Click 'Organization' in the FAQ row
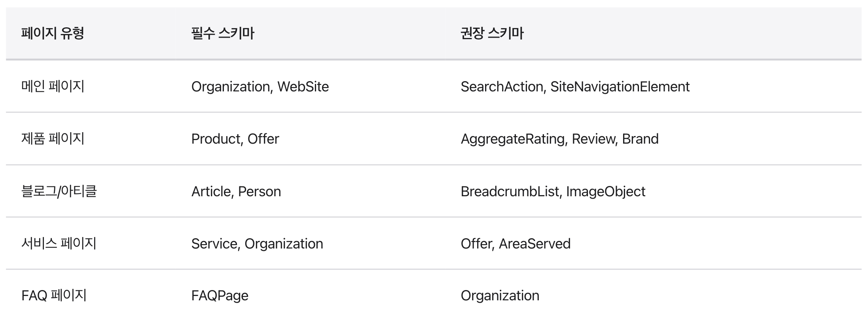Screen dimensions: 868x330 (x=500, y=296)
